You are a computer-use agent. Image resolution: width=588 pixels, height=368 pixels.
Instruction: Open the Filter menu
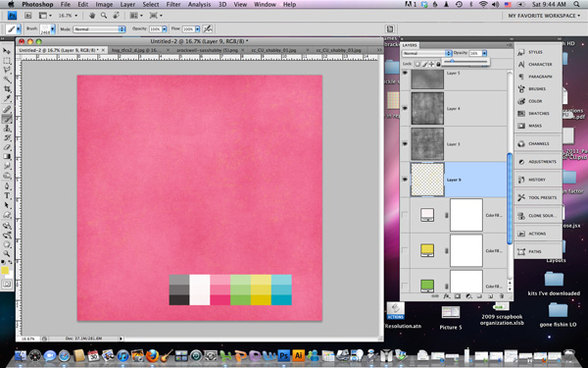coord(173,5)
